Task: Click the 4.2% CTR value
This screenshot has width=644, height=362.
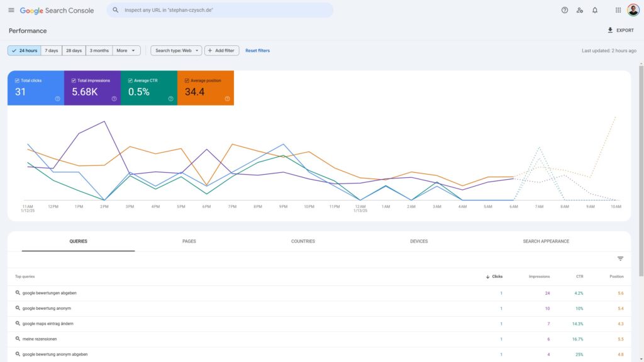Action: [x=579, y=293]
